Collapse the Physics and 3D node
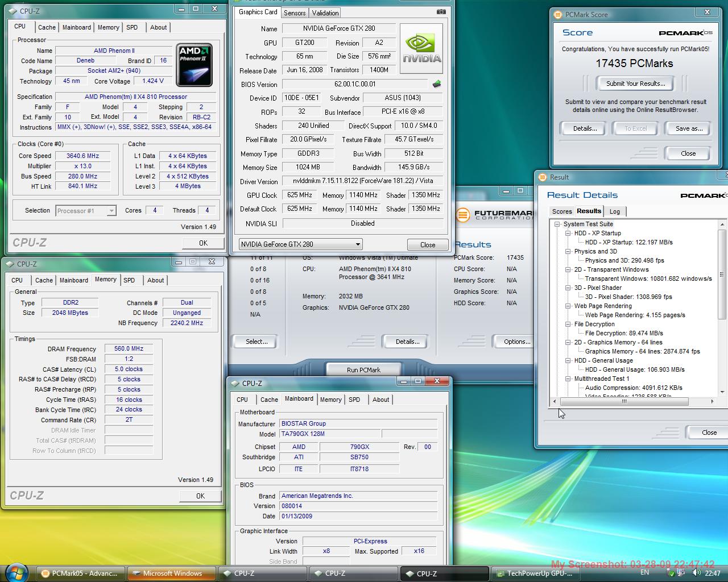Screen dimensions: 728x582 click(568, 251)
